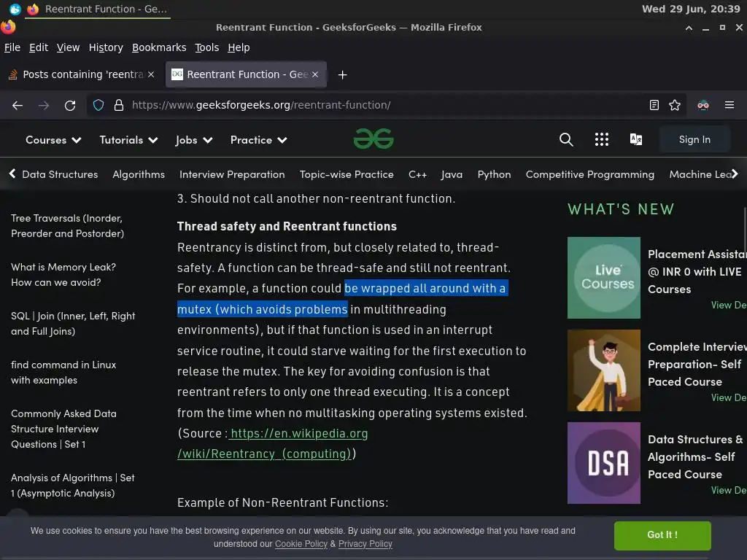747x560 pixels.
Task: Switch to 'Posts containing reentra' tab
Action: (82, 75)
